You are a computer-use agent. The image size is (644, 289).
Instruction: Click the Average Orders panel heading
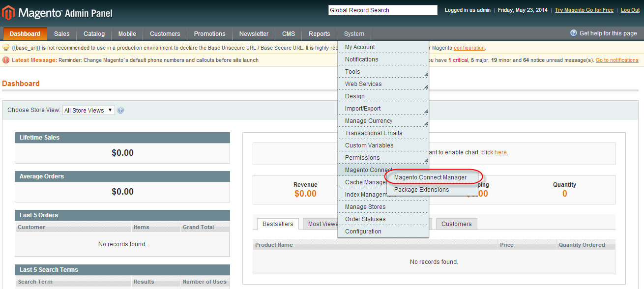coord(122,176)
